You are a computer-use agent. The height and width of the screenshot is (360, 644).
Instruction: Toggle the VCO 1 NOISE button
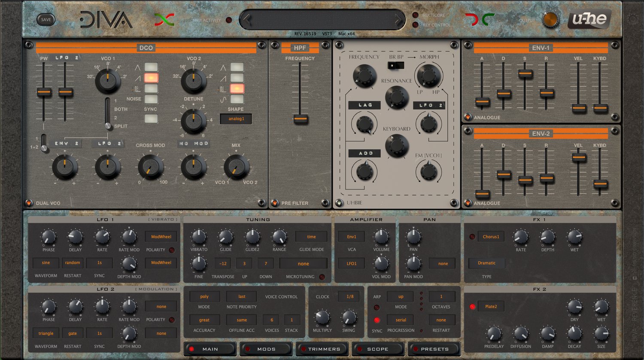[x=151, y=99]
